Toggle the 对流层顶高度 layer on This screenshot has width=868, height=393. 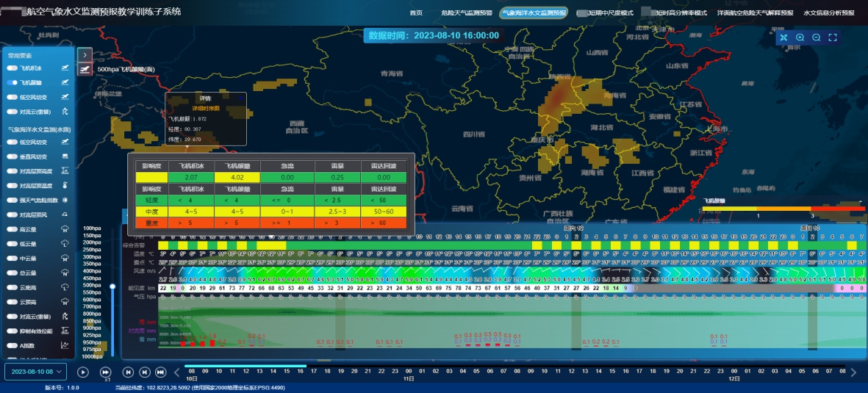tap(12, 171)
